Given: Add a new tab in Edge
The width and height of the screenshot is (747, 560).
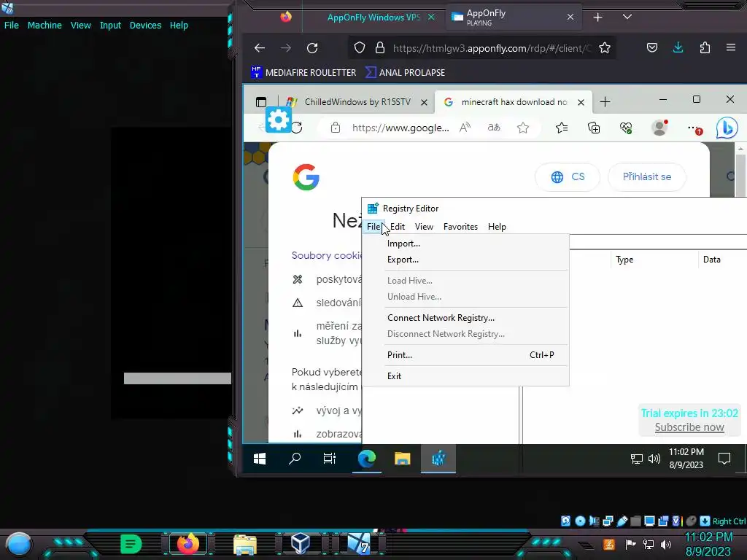Looking at the screenshot, I should coord(605,102).
